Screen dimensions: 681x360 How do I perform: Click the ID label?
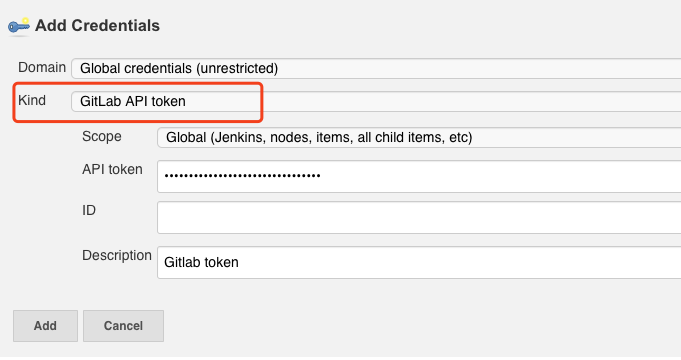pos(89,210)
